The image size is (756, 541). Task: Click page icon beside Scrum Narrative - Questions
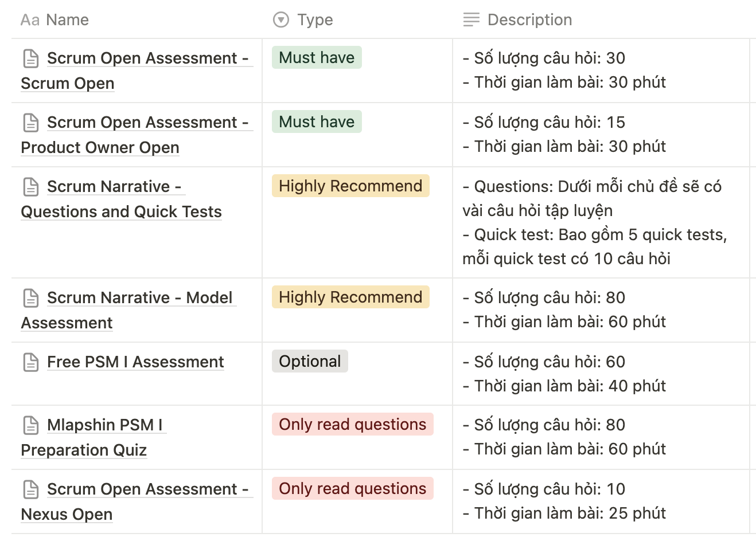pos(31,187)
